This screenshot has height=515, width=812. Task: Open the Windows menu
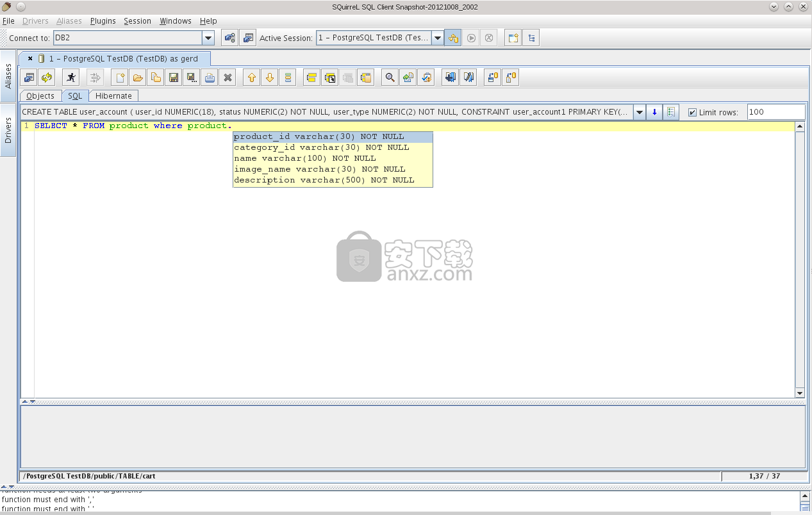pyautogui.click(x=176, y=21)
